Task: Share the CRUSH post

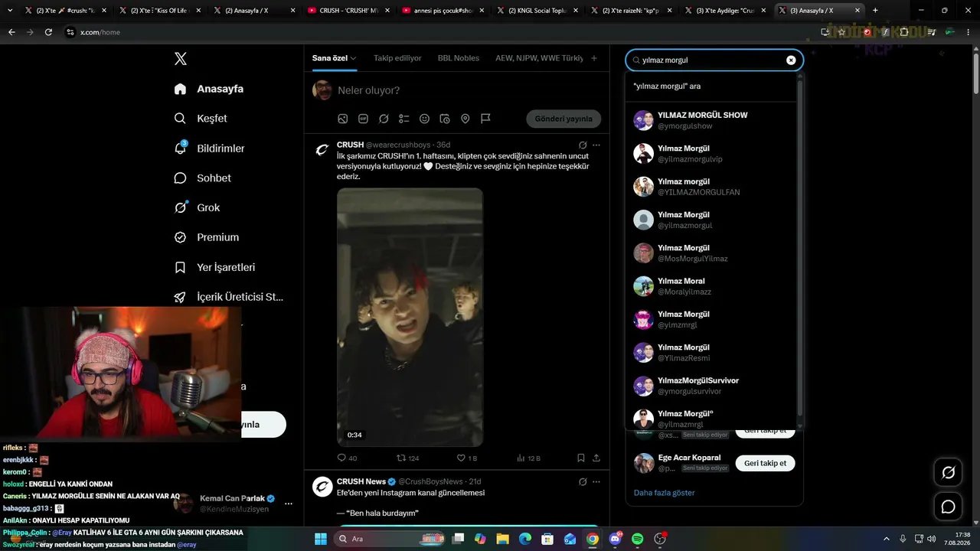Action: click(x=596, y=458)
